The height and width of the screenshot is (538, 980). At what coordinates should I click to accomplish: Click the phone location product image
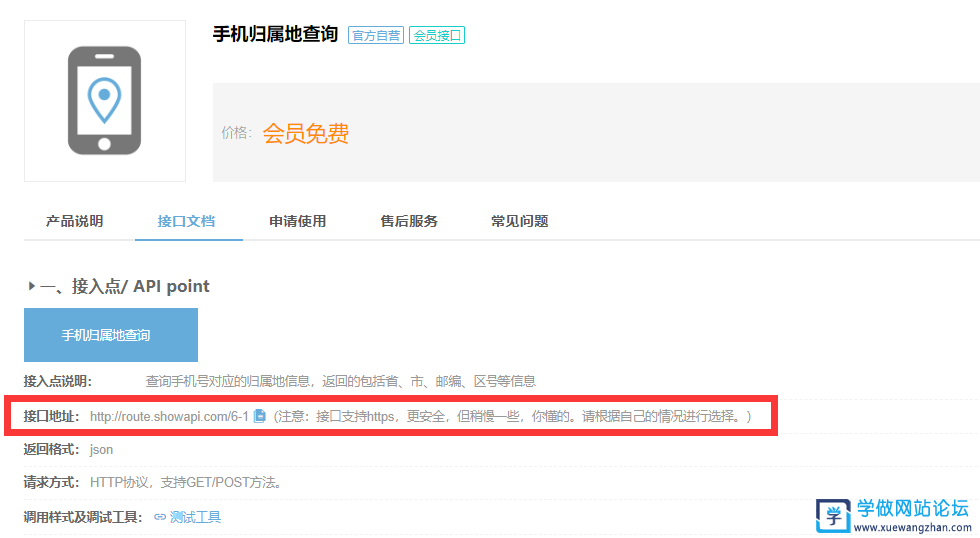click(x=104, y=101)
